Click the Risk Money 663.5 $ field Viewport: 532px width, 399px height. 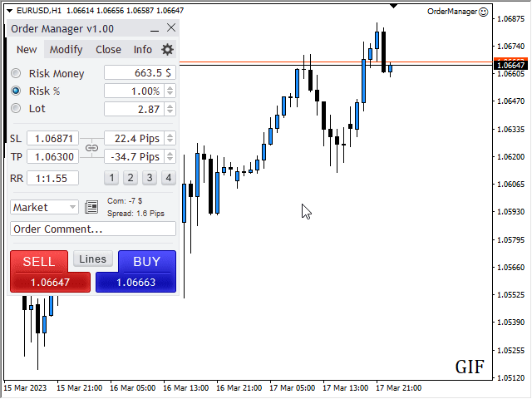click(x=140, y=72)
